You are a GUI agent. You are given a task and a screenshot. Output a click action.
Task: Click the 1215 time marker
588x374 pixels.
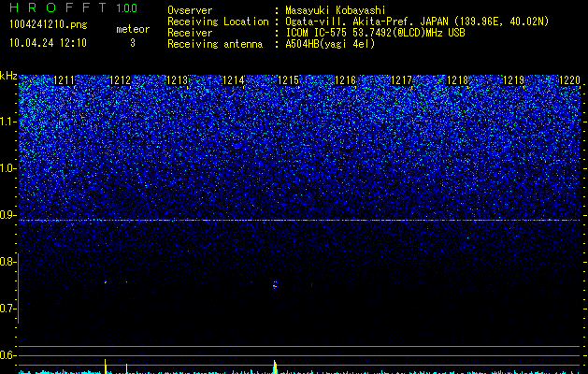(288, 80)
